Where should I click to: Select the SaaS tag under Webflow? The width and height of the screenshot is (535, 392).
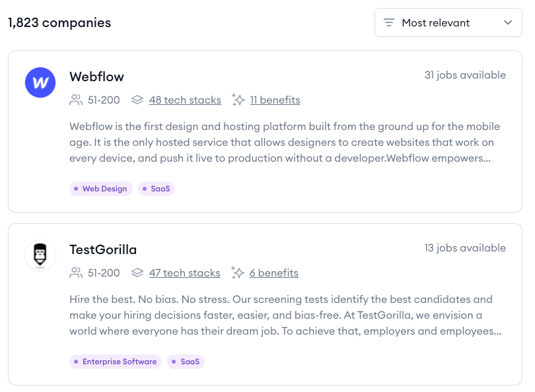157,189
